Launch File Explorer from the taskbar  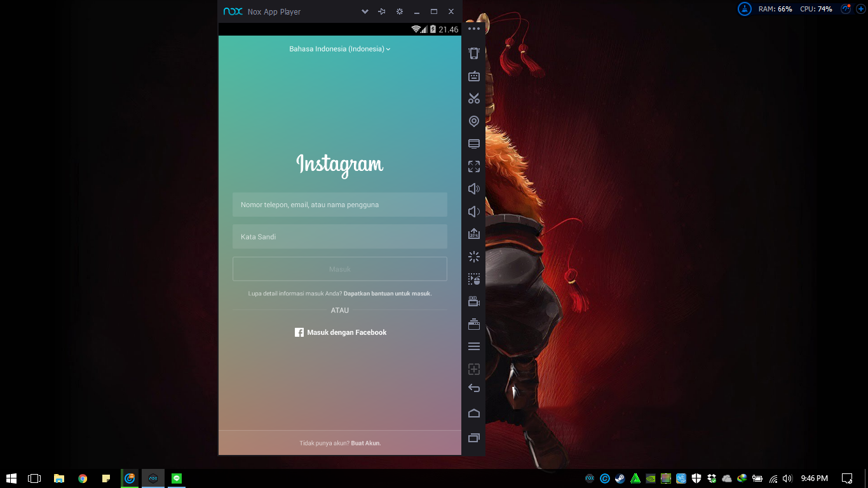click(59, 478)
